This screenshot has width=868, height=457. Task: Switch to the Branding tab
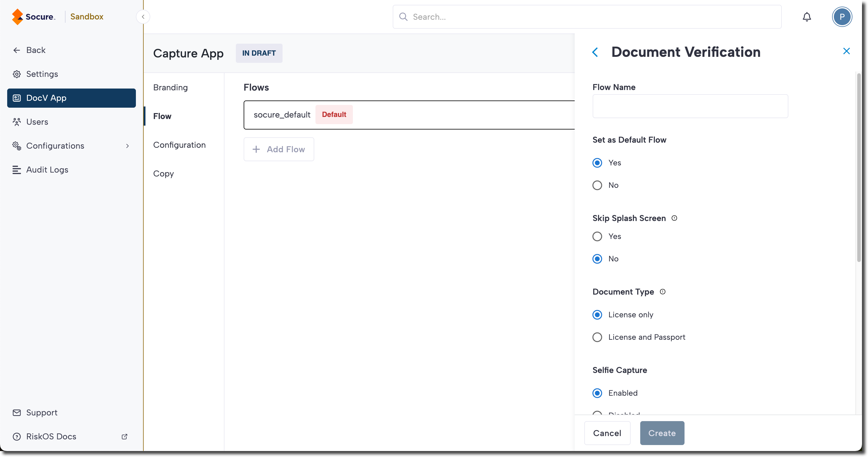[x=170, y=88]
